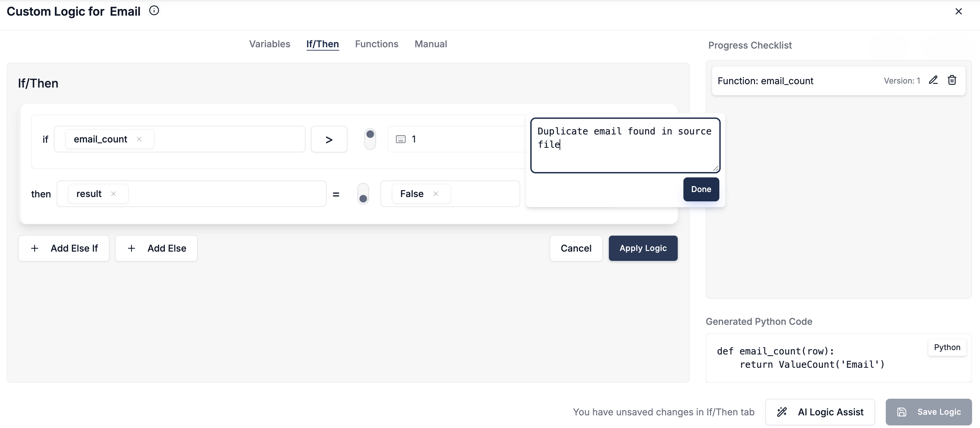Viewport: 980px width, 428px height.
Task: Click the Python language label in code panel
Action: 947,347
